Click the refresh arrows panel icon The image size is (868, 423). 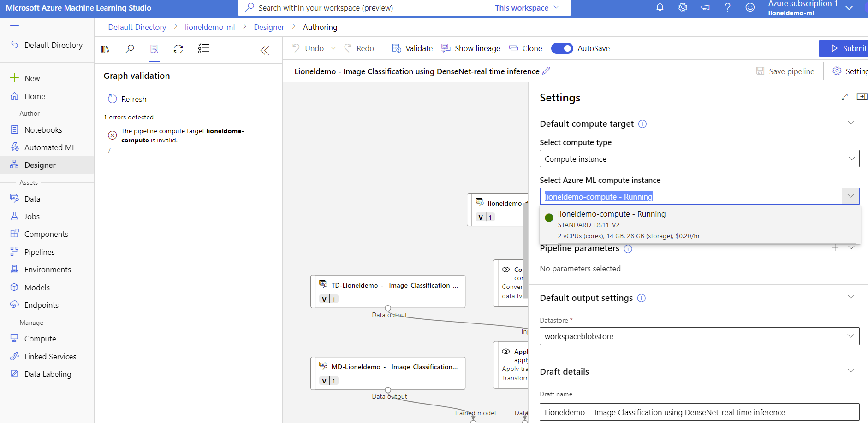pos(178,49)
